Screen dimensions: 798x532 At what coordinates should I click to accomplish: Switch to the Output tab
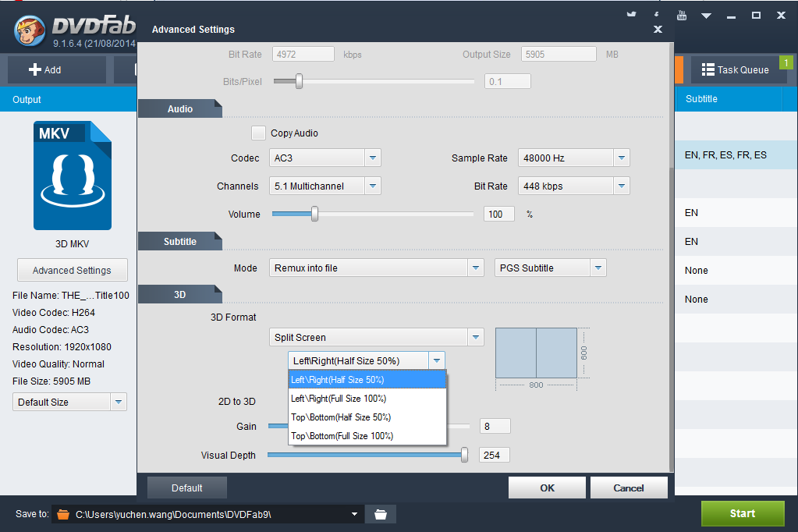pyautogui.click(x=27, y=99)
